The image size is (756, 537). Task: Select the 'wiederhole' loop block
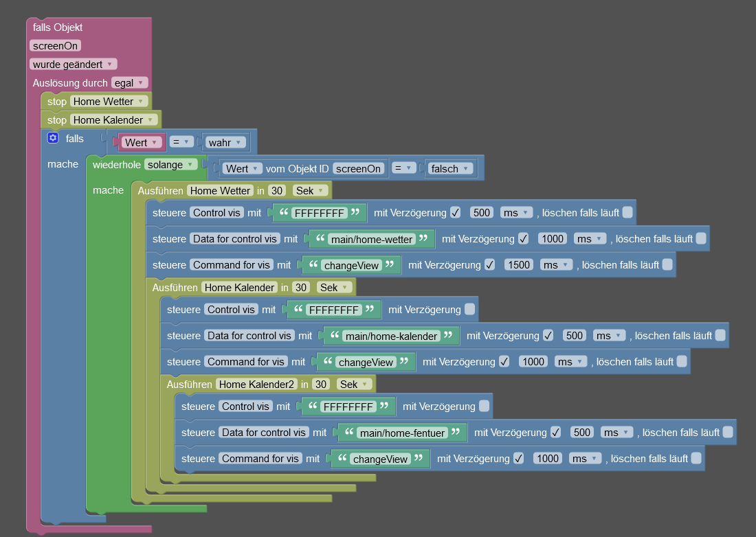tap(116, 165)
